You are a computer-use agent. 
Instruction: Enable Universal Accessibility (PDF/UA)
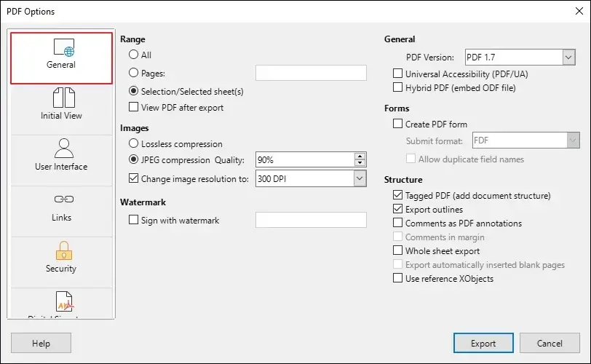(397, 74)
